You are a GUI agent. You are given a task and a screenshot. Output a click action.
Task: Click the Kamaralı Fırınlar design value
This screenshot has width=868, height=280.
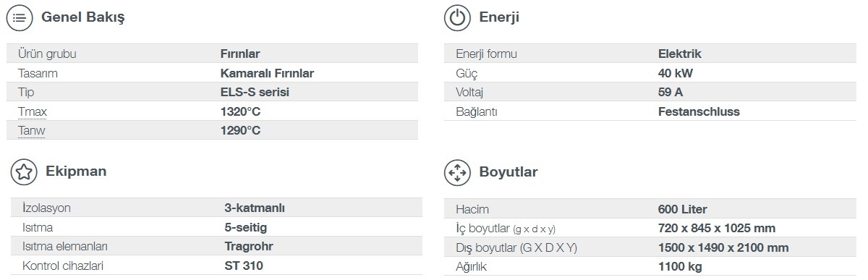(267, 73)
